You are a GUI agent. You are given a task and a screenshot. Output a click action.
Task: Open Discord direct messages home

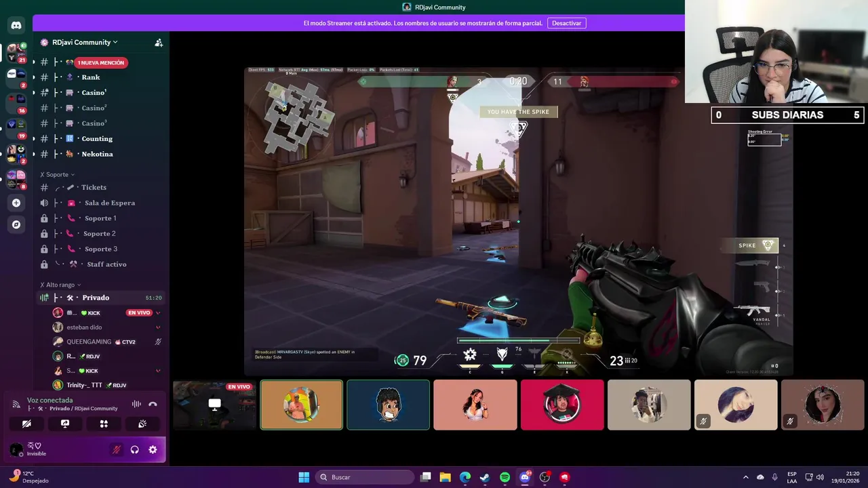tap(16, 25)
